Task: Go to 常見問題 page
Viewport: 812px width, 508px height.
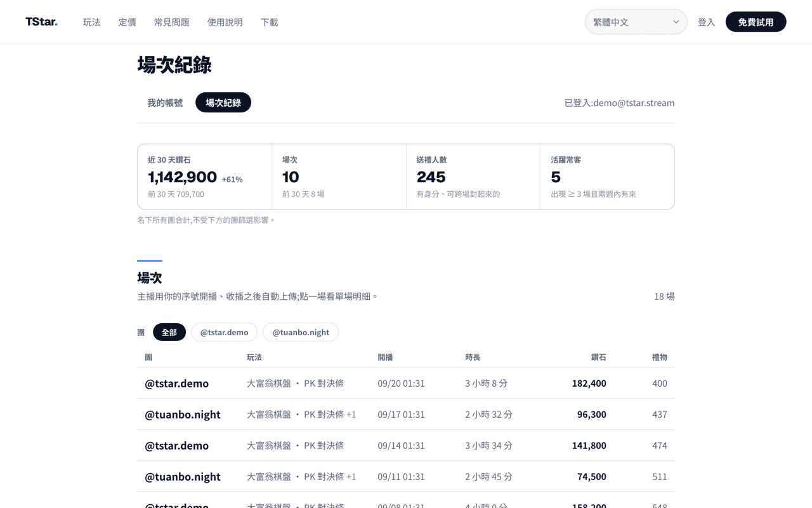Action: 171,22
